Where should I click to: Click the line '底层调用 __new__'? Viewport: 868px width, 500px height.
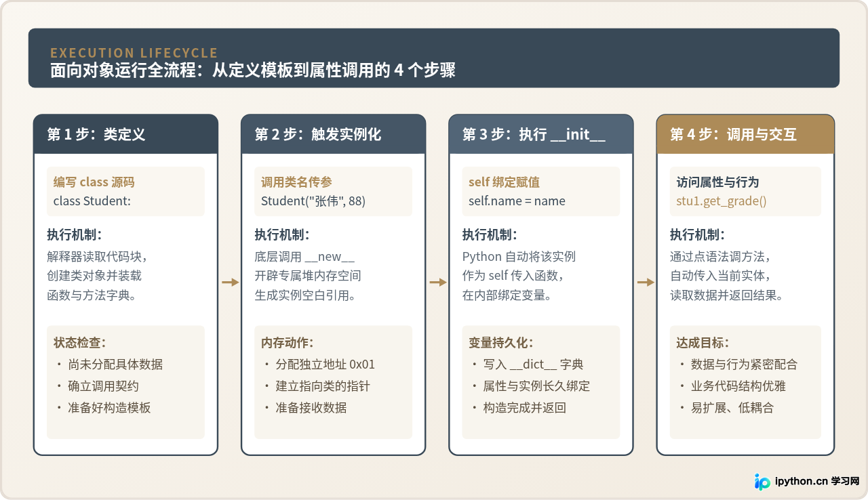(304, 257)
